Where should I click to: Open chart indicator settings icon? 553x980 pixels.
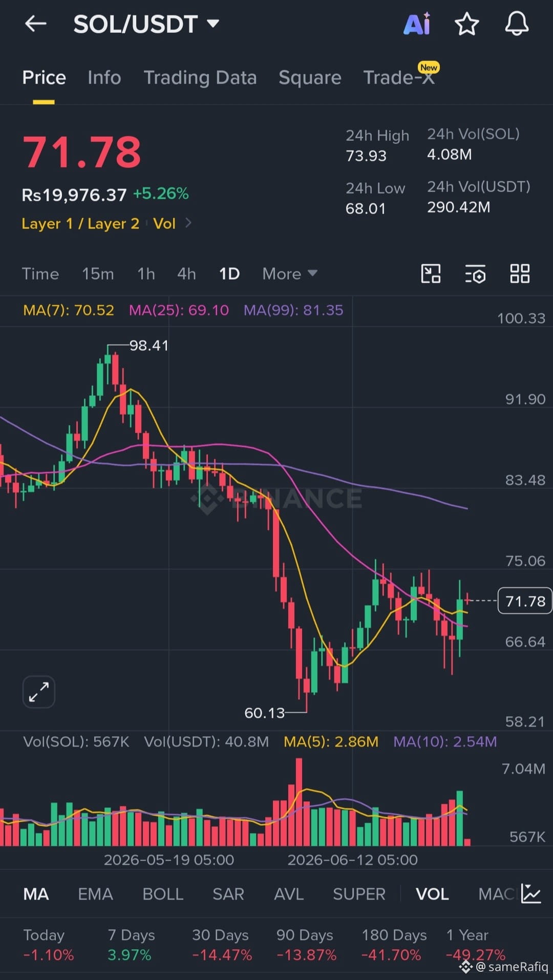pyautogui.click(x=475, y=273)
